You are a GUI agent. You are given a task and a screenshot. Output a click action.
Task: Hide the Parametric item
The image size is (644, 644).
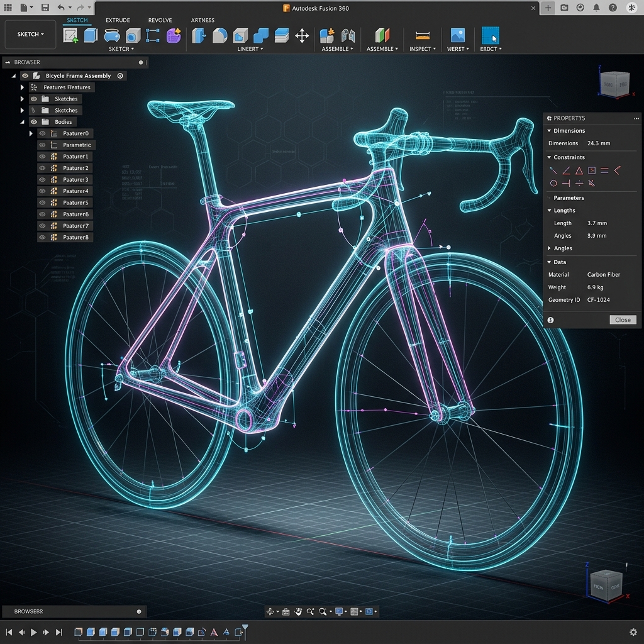point(42,145)
